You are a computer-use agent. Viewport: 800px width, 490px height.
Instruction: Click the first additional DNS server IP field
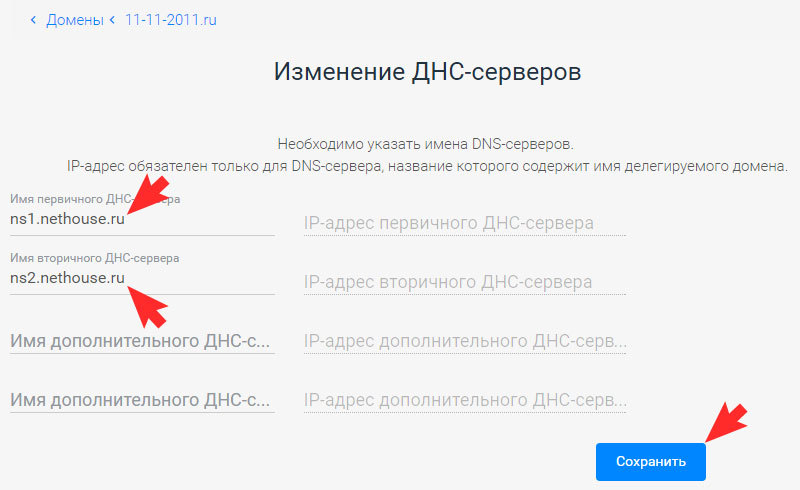pyautogui.click(x=464, y=342)
